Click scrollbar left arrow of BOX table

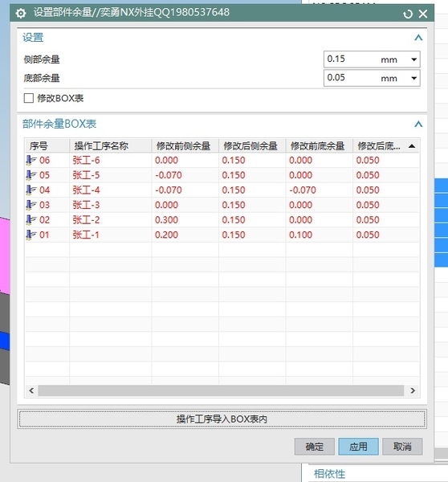(31, 390)
